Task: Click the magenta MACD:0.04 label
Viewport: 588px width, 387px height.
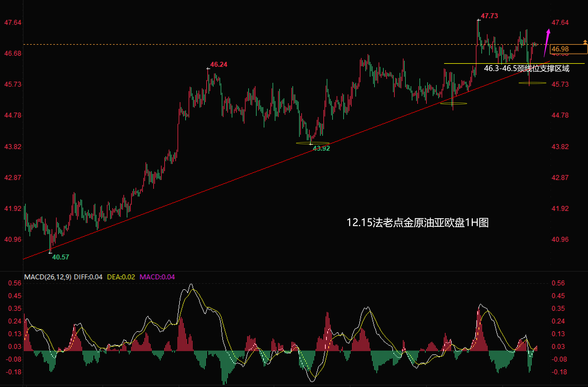Action: click(x=157, y=277)
